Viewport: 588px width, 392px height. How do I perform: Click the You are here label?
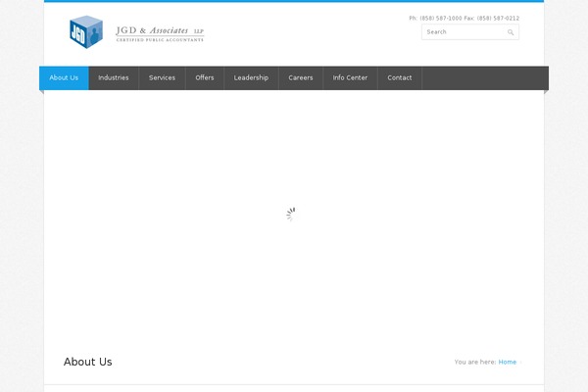point(475,362)
